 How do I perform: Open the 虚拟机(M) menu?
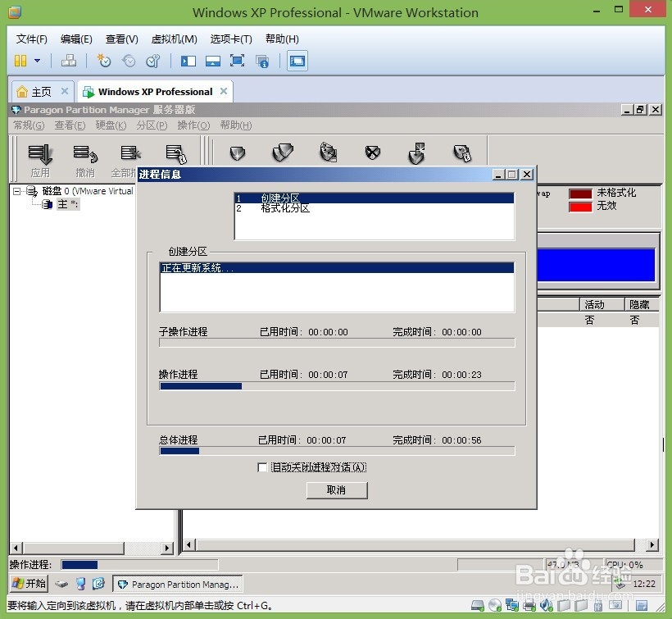coord(174,39)
